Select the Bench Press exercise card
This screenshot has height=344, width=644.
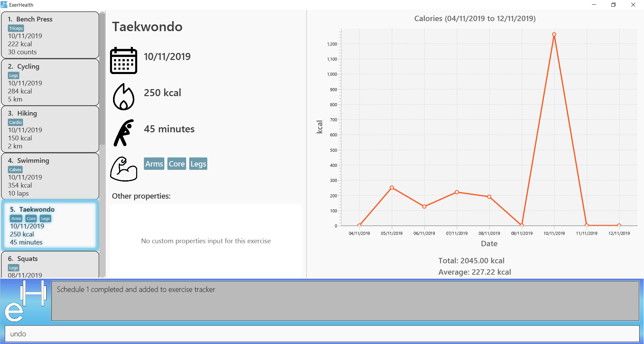pyautogui.click(x=50, y=35)
